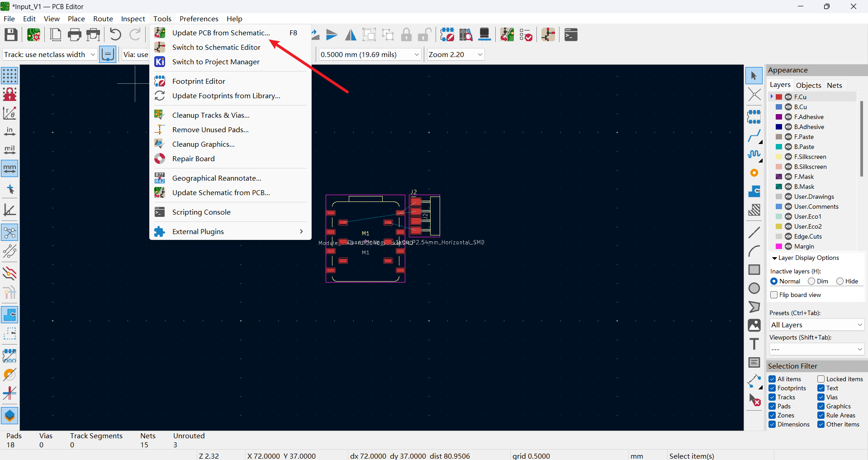Screen dimensions: 868x460
Task: Click the M1 module footprint on canvas
Action: (x=365, y=239)
